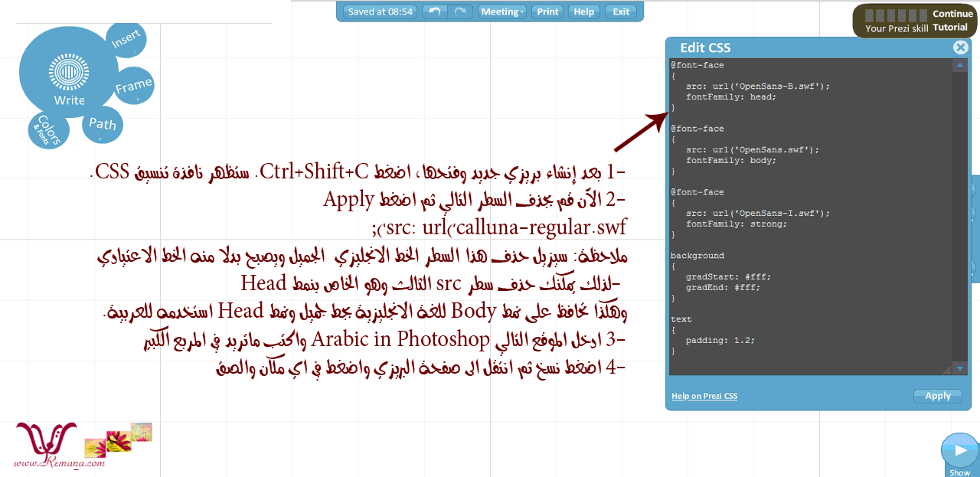The width and height of the screenshot is (980, 477).
Task: Open the Colors & Fonts bubble
Action: pyautogui.click(x=48, y=129)
